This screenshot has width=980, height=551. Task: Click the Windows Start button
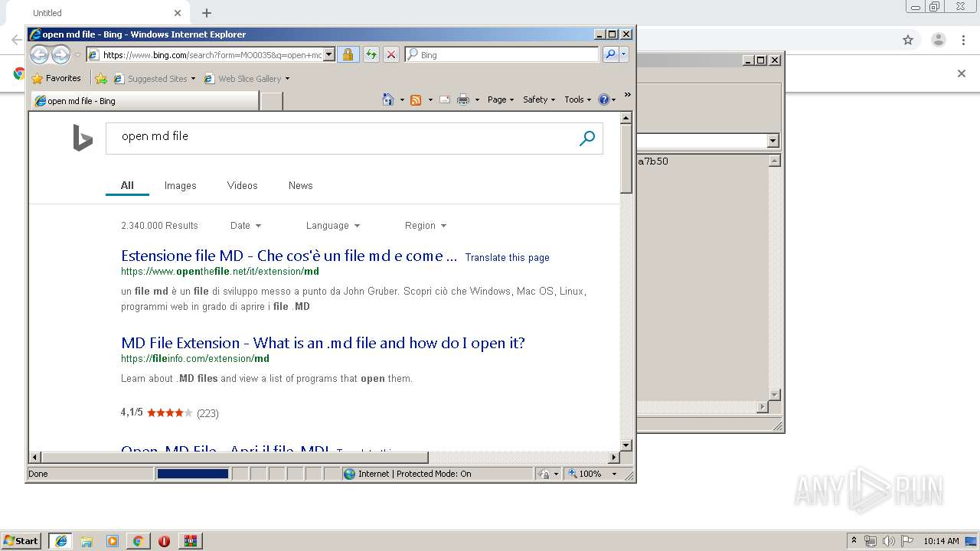click(x=21, y=541)
